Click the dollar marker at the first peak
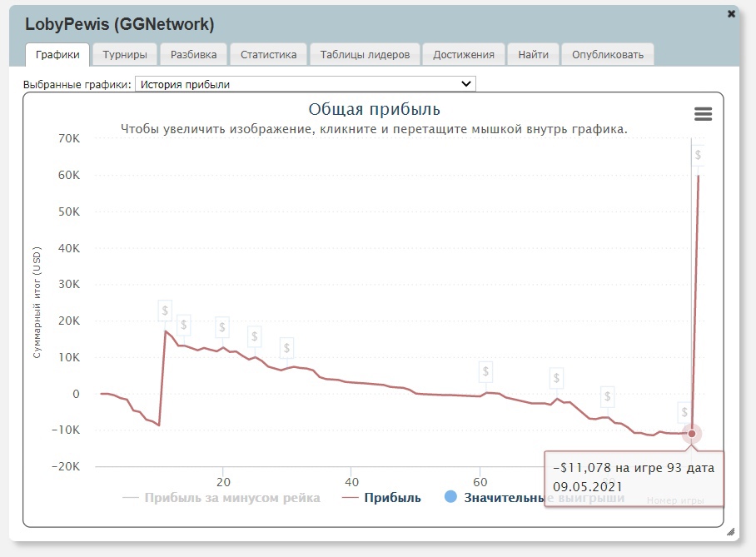This screenshot has height=557, width=756. [x=165, y=311]
